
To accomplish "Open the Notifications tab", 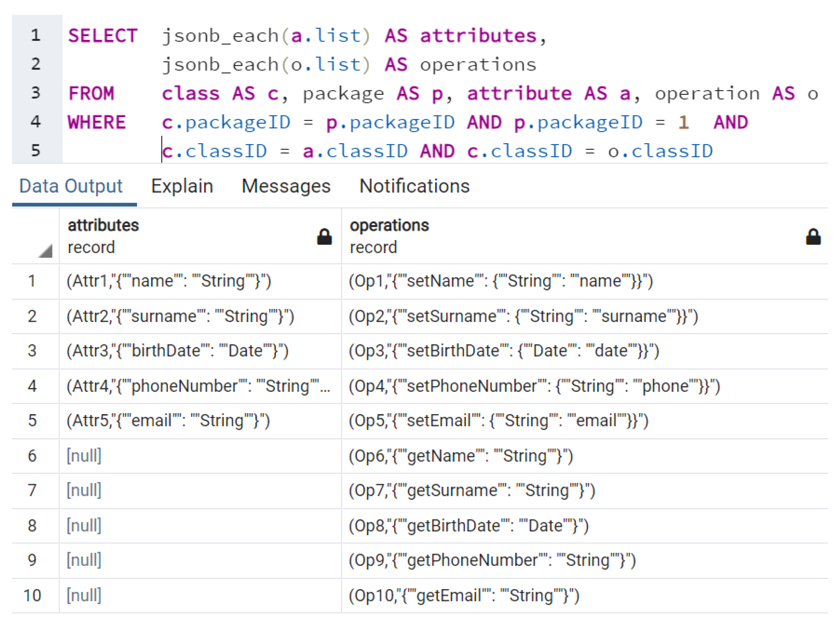I will 414,186.
